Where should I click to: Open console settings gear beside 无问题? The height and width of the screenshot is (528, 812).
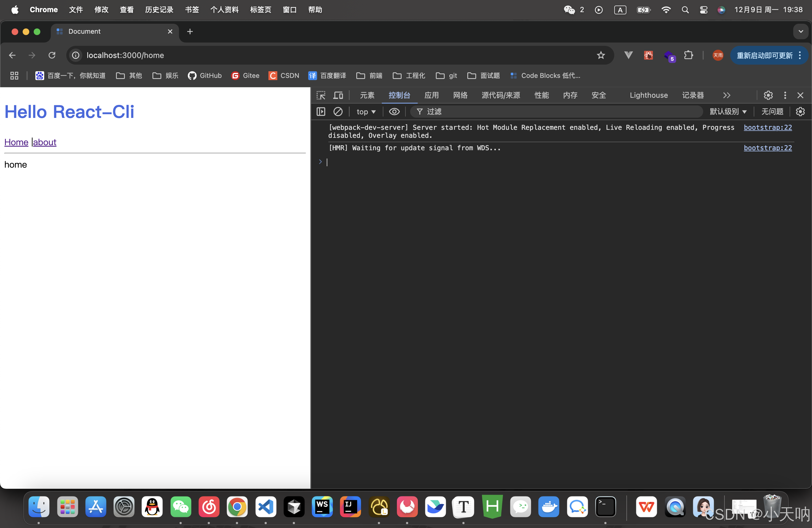pyautogui.click(x=800, y=112)
